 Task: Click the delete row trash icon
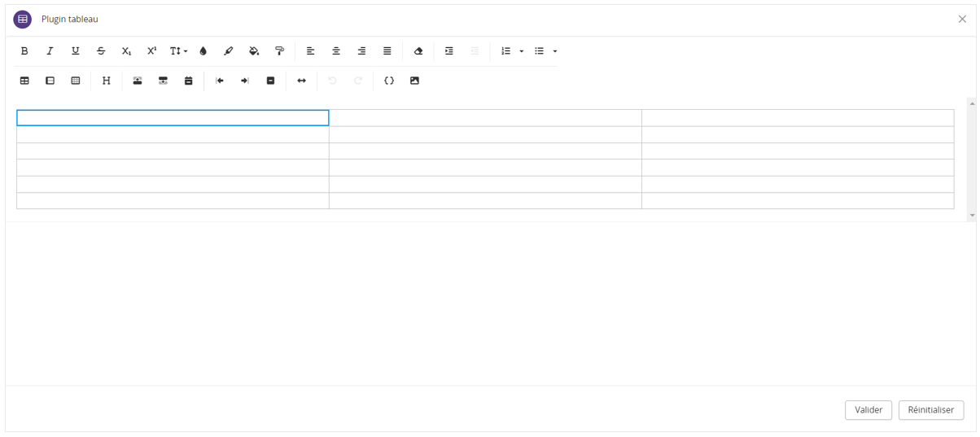[x=188, y=81]
